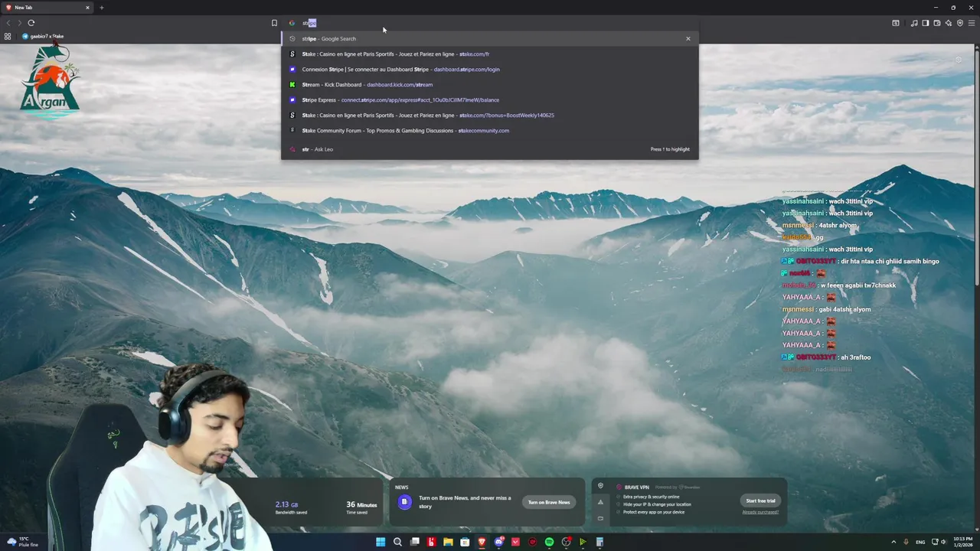The width and height of the screenshot is (980, 551).
Task: Open Task View in the taskbar
Action: [x=415, y=542]
